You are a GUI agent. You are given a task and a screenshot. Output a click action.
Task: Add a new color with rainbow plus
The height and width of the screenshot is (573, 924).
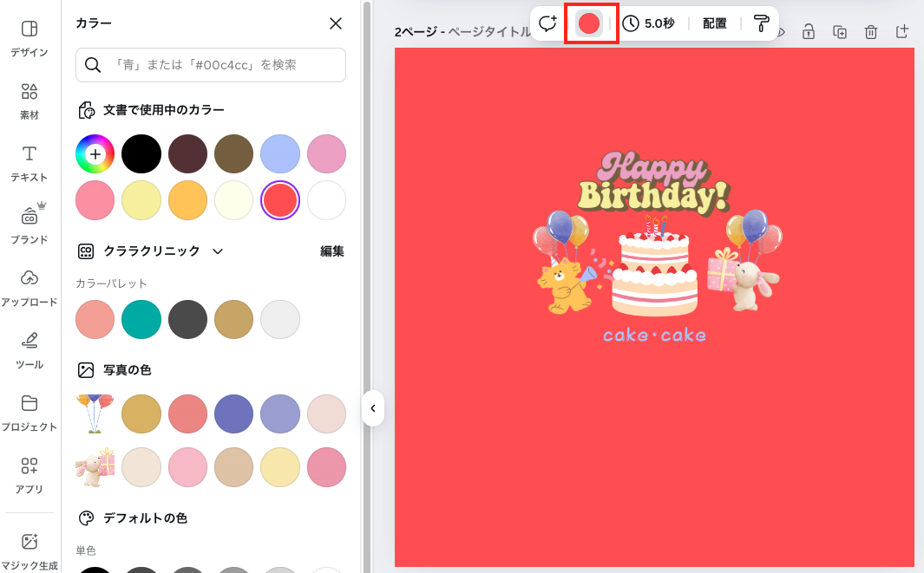(x=95, y=153)
